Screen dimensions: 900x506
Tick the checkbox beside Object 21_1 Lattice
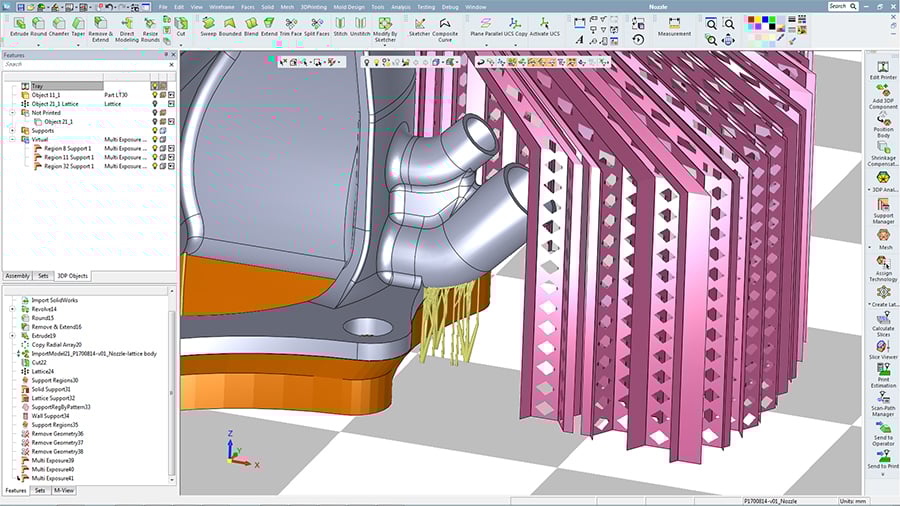[x=171, y=104]
